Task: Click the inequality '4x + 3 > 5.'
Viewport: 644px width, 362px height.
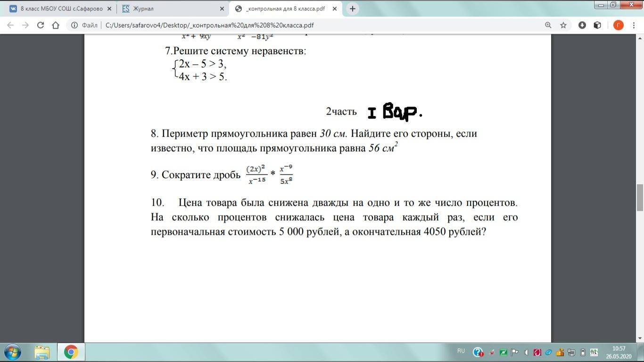Action: coord(203,76)
